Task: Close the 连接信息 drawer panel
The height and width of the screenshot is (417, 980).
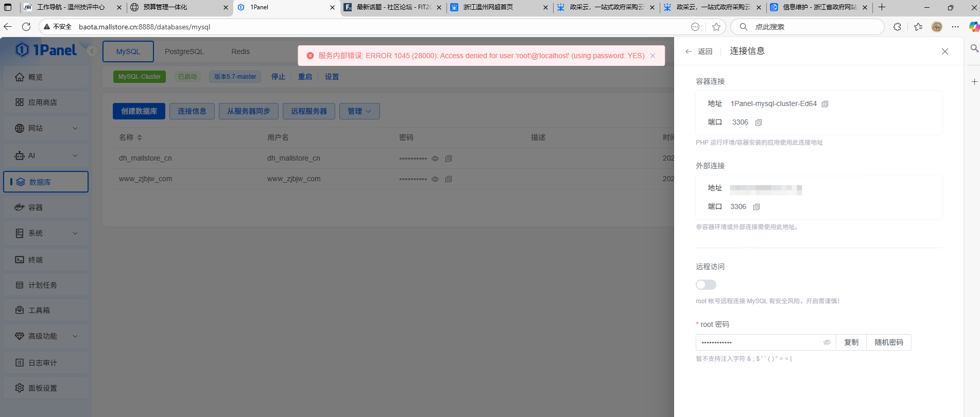Action: [945, 51]
